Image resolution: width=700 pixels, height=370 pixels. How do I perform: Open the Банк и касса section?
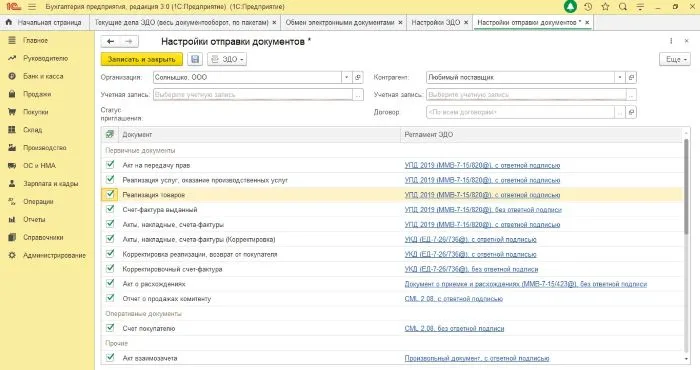43,76
